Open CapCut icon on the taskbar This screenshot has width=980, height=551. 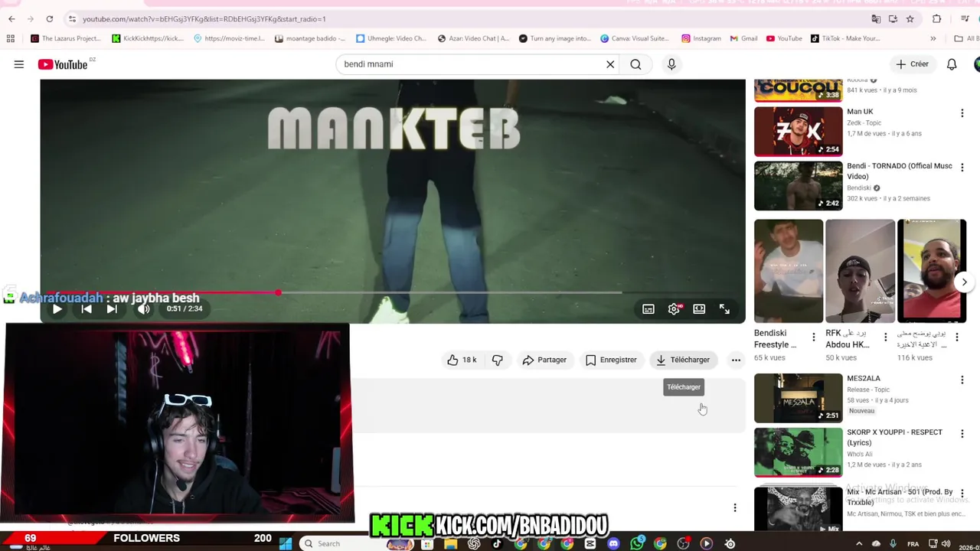point(590,543)
